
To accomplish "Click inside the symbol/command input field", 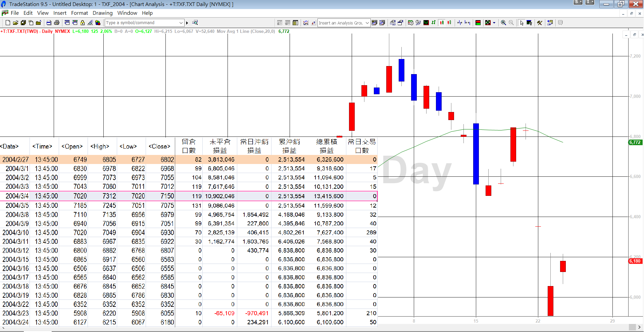I will tap(141, 23).
